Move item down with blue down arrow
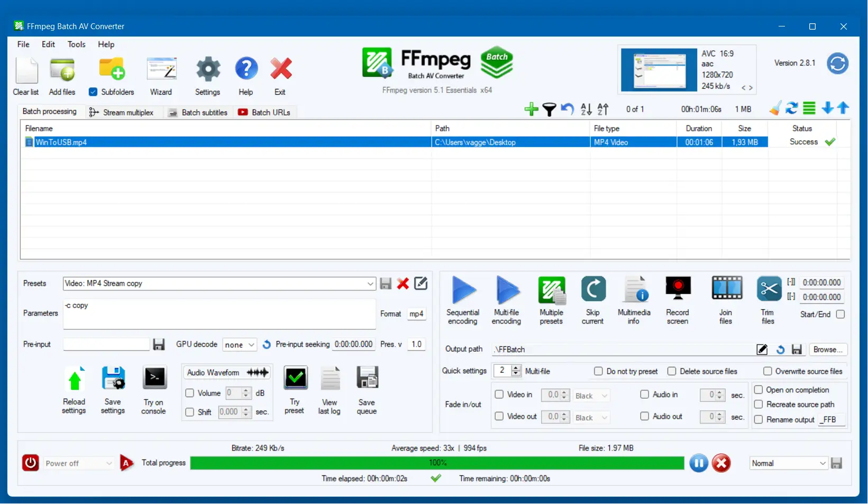 tap(827, 108)
